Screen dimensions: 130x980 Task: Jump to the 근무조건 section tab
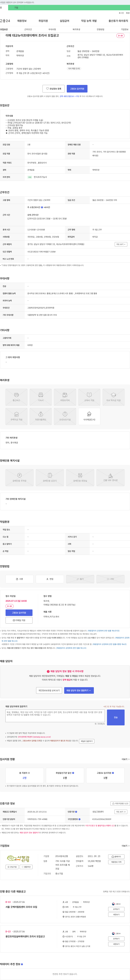(x=28, y=29)
